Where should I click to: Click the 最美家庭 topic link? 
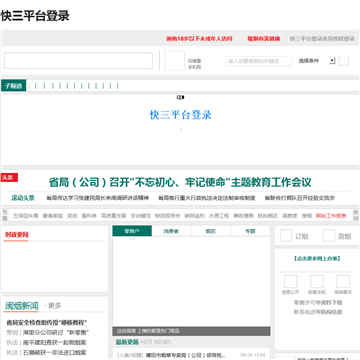point(53,216)
